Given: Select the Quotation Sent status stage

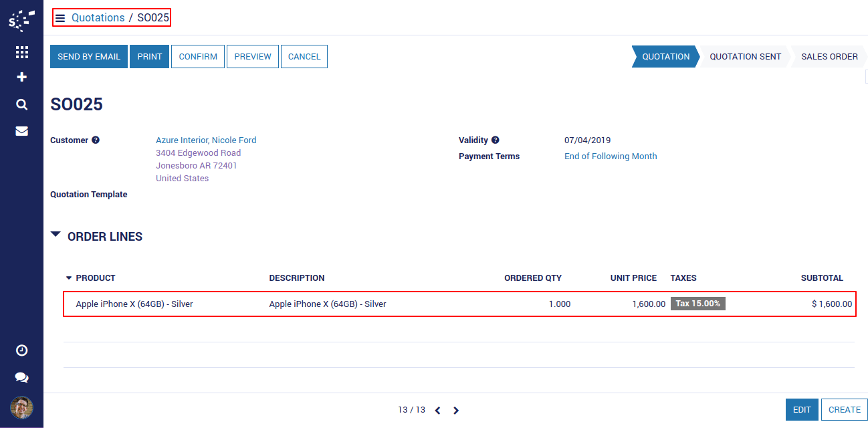Looking at the screenshot, I should click(745, 57).
